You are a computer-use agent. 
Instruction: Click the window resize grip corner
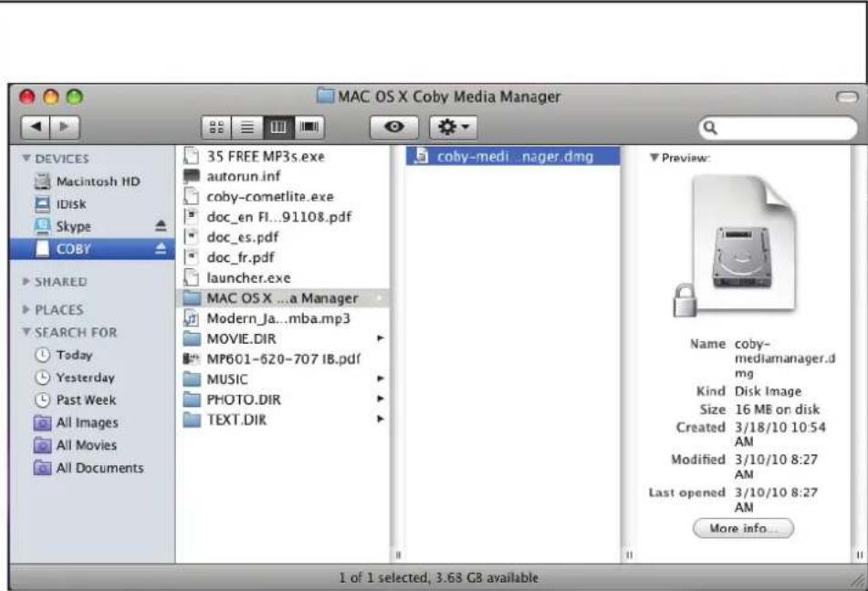click(858, 580)
